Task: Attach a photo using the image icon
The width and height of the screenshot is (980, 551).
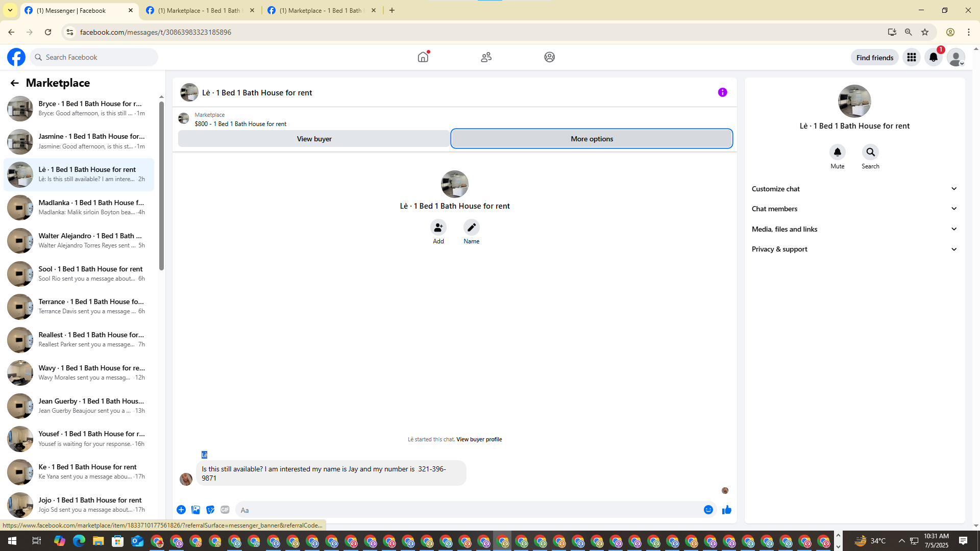Action: 195,510
